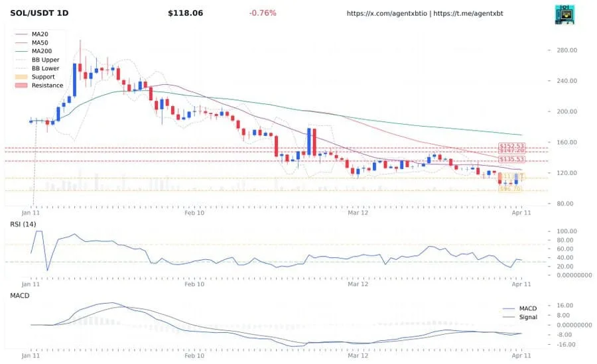
Task: Click the -16.00 label on MACD axis
Action: tap(565, 345)
